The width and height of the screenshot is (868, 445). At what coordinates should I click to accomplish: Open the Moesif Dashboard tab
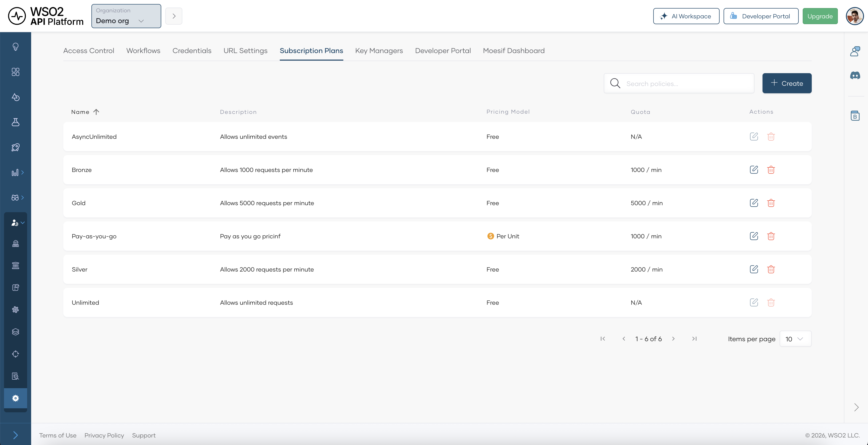coord(514,51)
